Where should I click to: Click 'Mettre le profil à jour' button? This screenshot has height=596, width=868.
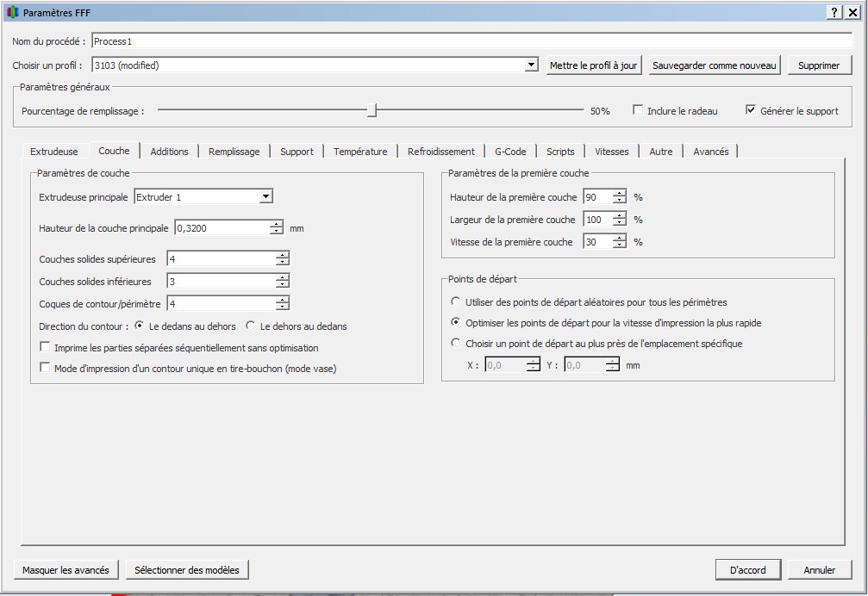594,65
